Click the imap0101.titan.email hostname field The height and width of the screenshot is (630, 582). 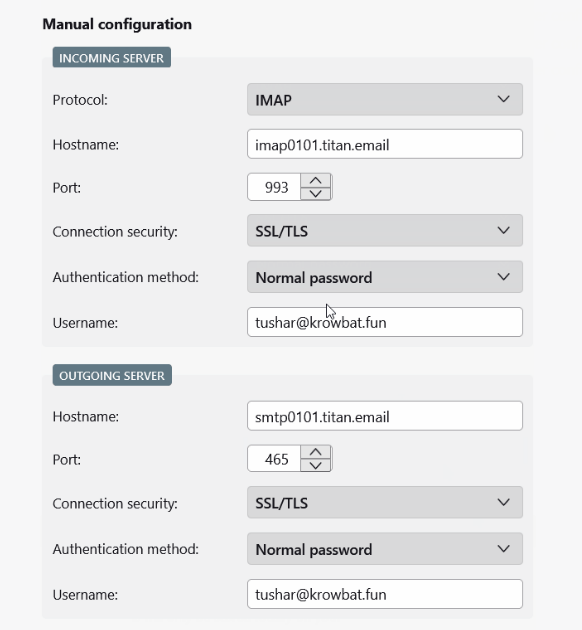[385, 144]
